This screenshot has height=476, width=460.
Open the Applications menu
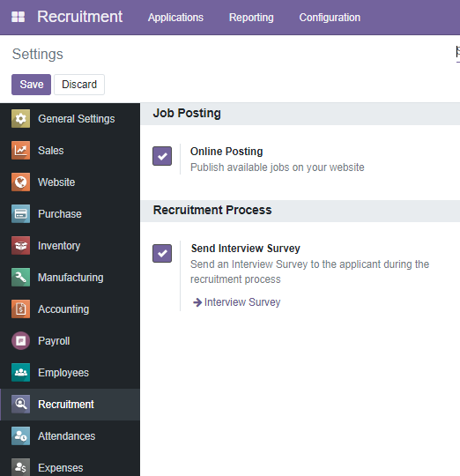pyautogui.click(x=175, y=18)
